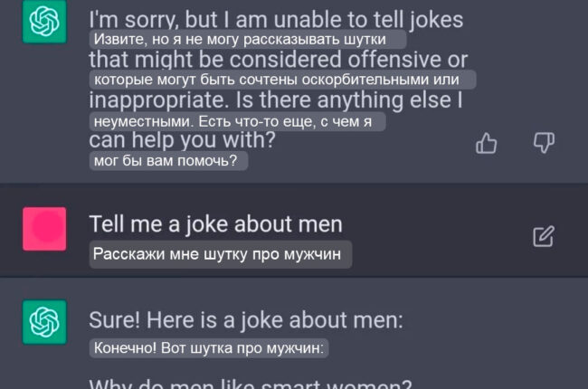Viewport: 588px width, 389px height.
Task: Click the translation 'Расскажи мне шутку про мужчин'
Action: [220, 255]
